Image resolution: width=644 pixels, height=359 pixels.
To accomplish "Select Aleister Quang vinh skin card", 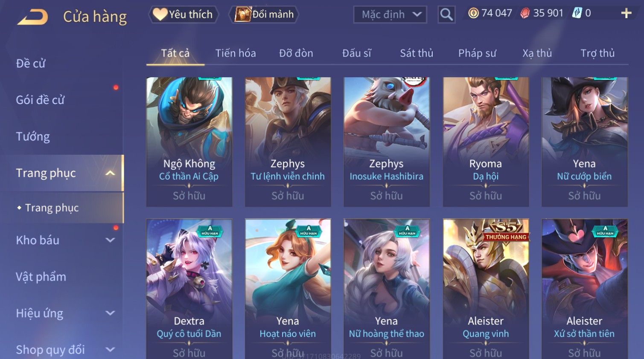I will [486, 289].
